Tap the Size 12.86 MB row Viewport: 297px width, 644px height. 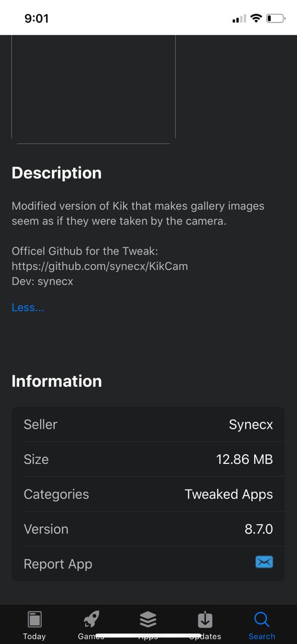148,459
